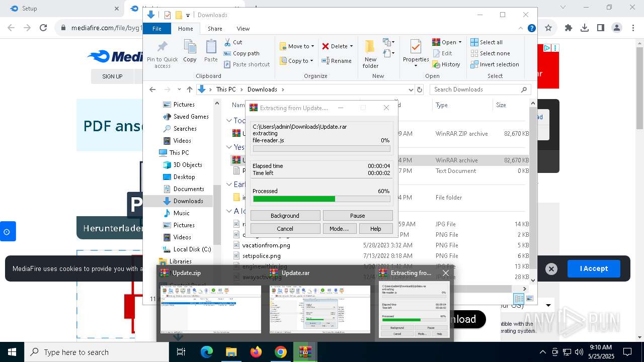Click the Cut command in the ribbon
644x362 pixels.
click(233, 42)
